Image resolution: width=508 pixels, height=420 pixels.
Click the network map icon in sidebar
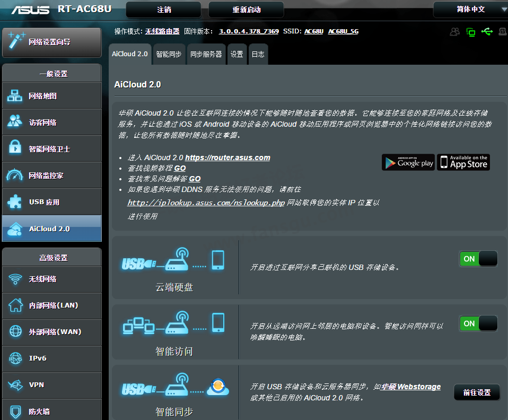[15, 95]
